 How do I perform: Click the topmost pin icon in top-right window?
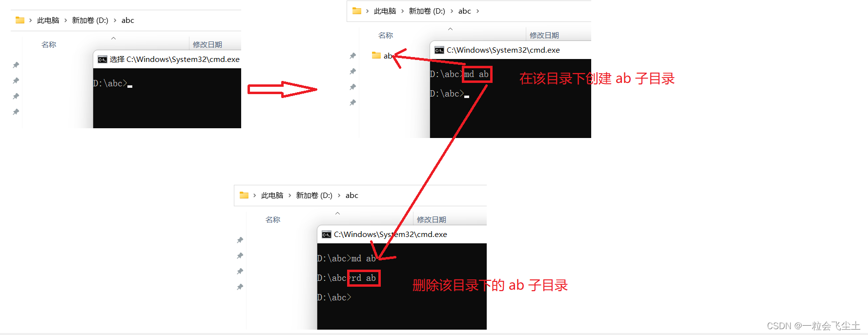tap(353, 56)
